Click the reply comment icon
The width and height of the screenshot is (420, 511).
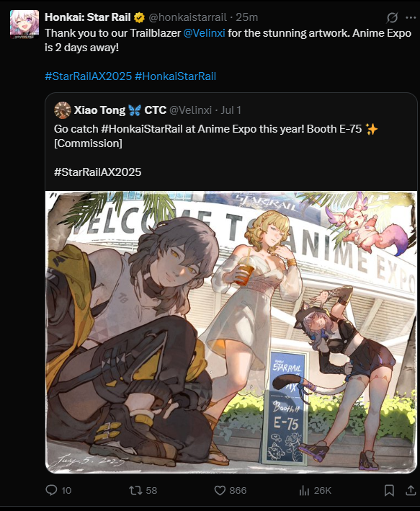51,490
